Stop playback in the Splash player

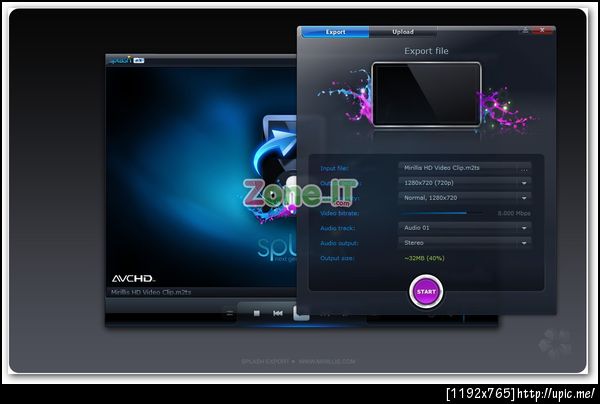(257, 313)
